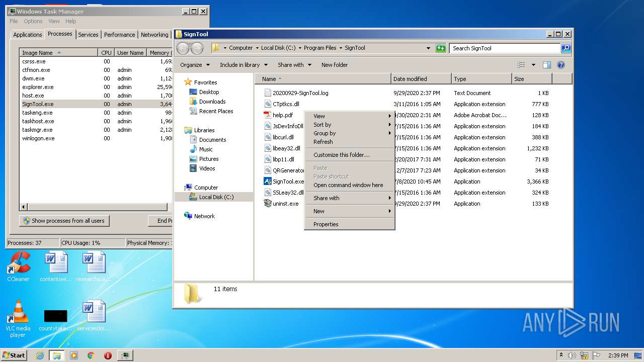Open Windows Media Player from the taskbar
The width and height of the screenshot is (644, 362).
coord(74,355)
